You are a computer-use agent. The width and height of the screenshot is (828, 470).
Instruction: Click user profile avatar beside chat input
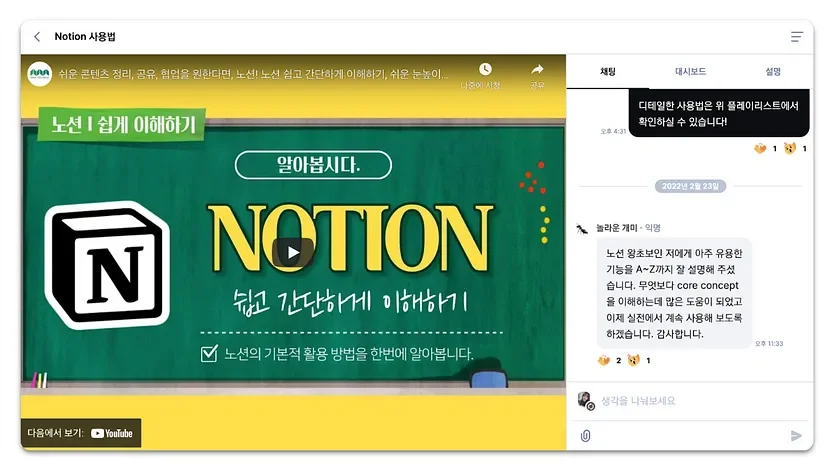[585, 400]
